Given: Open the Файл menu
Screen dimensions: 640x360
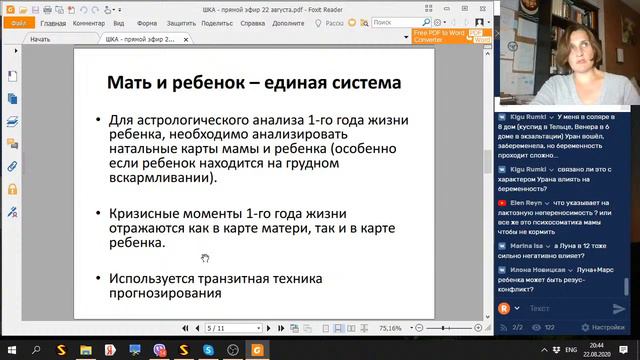Looking at the screenshot, I should [19, 23].
